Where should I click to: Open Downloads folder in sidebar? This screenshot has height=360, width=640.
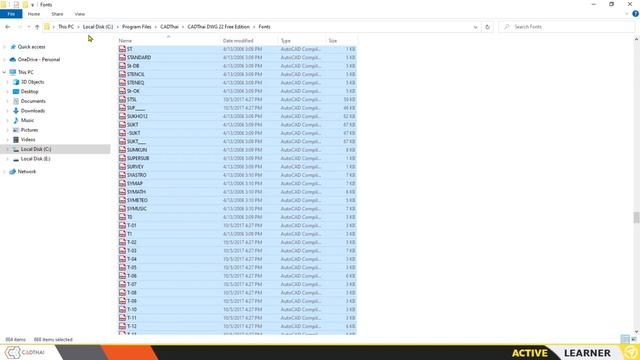[33, 111]
